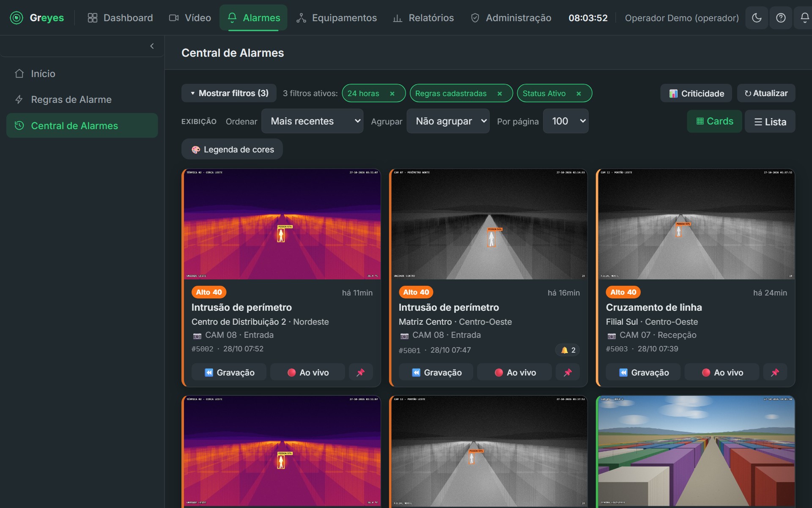The height and width of the screenshot is (508, 812).
Task: Select Central de Alarmes sidebar item
Action: pyautogui.click(x=82, y=126)
